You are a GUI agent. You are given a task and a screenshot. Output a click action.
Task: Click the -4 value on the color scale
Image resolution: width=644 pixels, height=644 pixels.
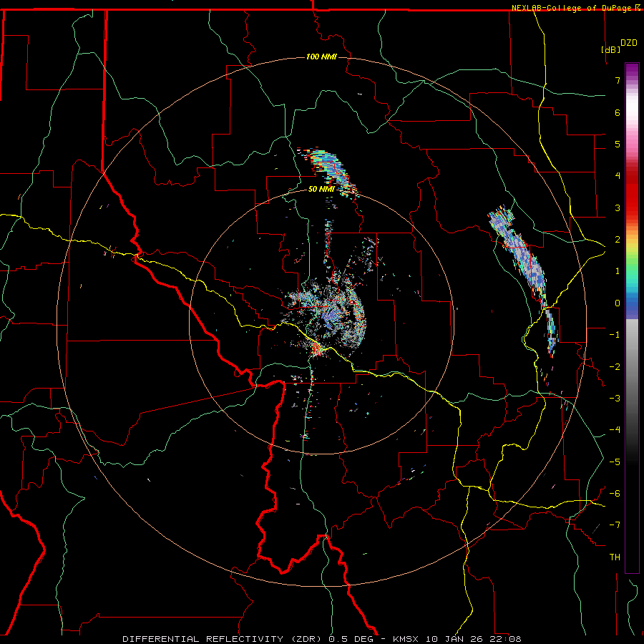click(615, 430)
